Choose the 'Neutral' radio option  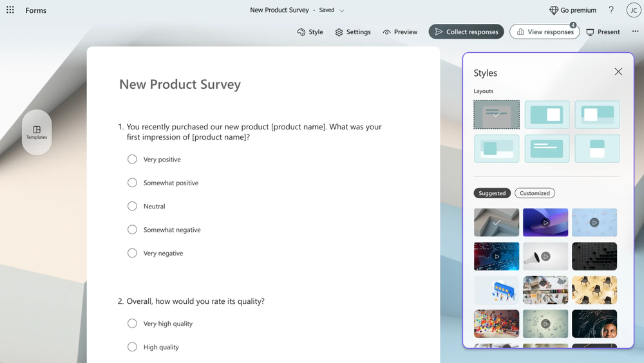(x=132, y=207)
